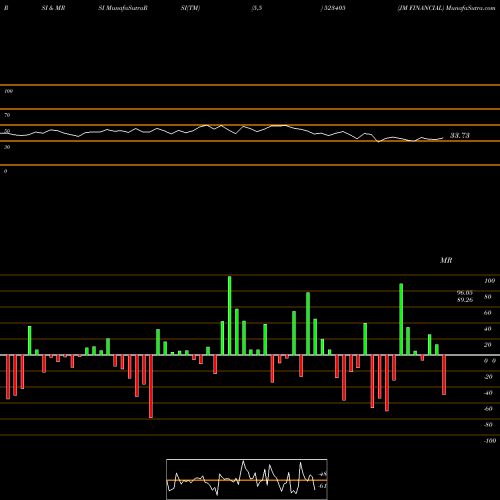The height and width of the screenshot is (500, 500).
Task: Click the 30 level label on RSI axis
Action: pos(7,147)
